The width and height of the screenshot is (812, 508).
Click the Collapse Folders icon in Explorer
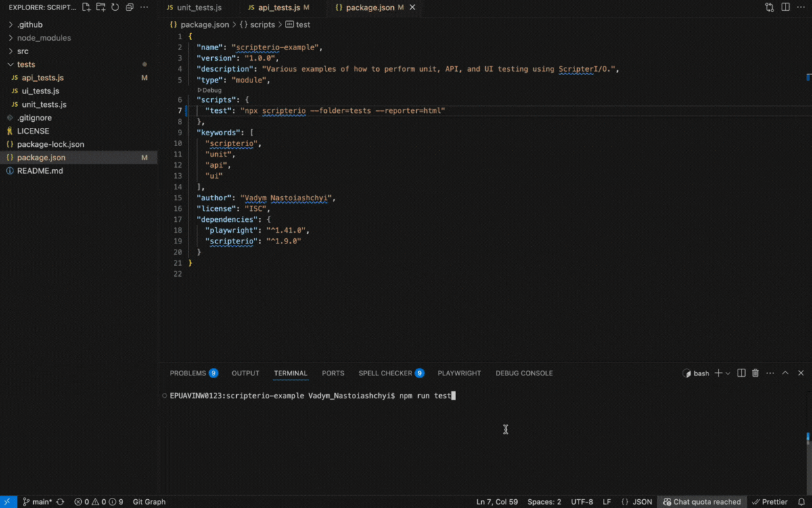tap(129, 6)
